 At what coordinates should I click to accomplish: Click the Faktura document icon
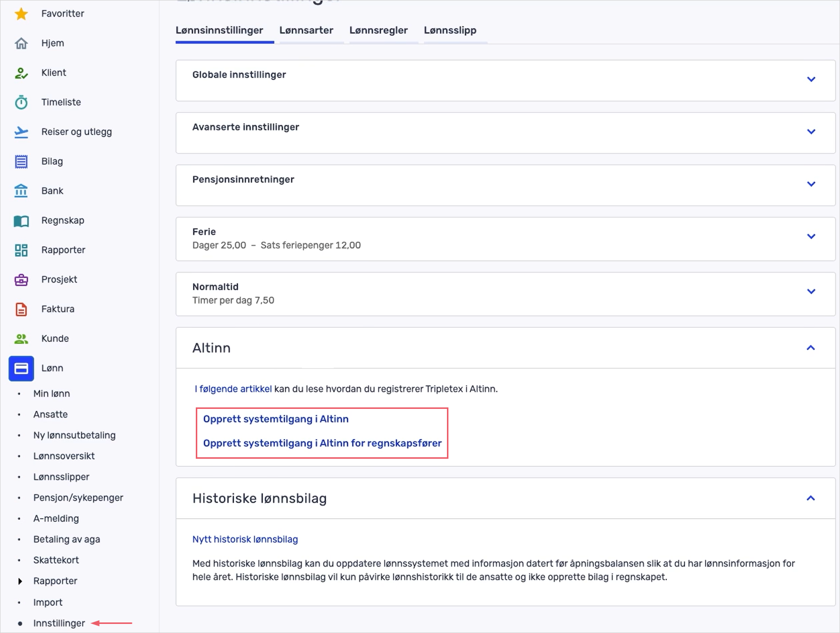[21, 309]
